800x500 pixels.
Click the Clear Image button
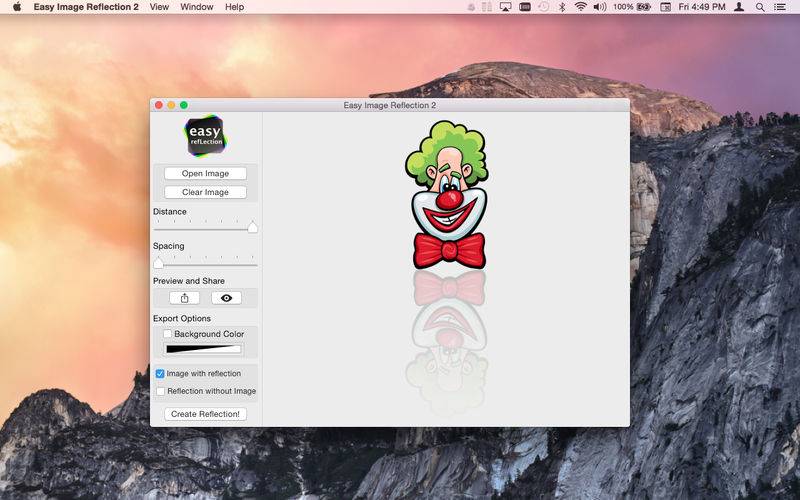click(205, 192)
